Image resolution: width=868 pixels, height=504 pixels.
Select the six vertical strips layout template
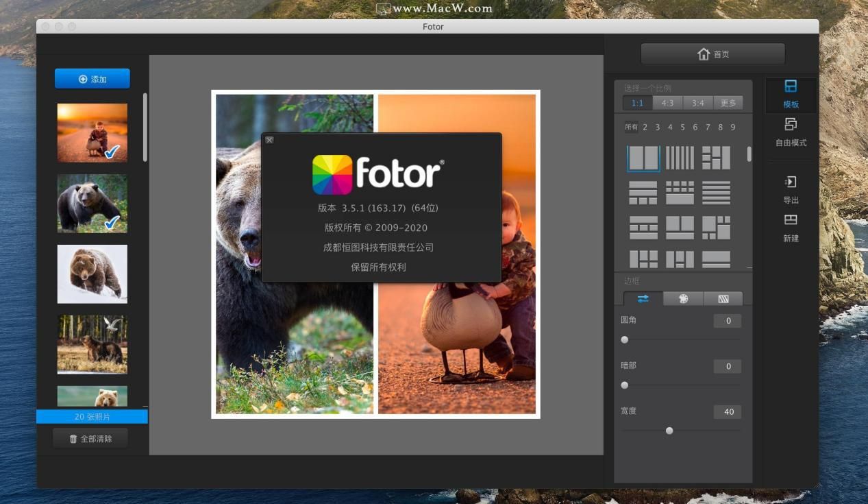tap(680, 158)
